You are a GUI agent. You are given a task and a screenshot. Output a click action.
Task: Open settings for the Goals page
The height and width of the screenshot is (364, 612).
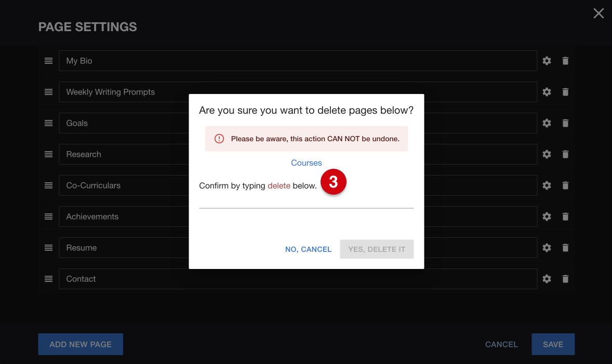pyautogui.click(x=547, y=123)
